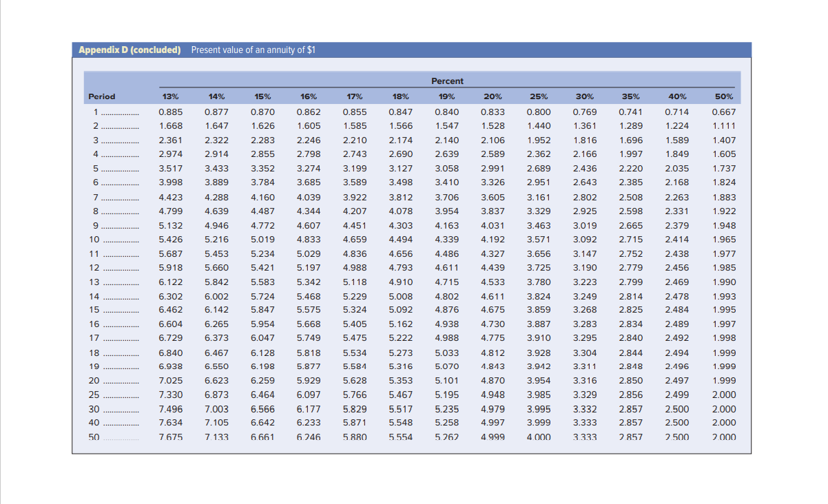The image size is (828, 504).
Task: Click value 1.647 for period 2 at 14%
Action: point(216,126)
